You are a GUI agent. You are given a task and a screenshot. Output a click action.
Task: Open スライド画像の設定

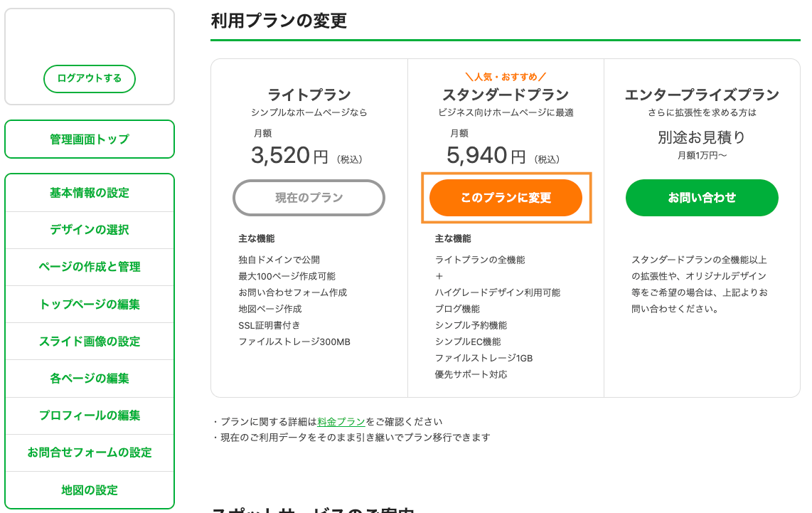[x=89, y=342]
